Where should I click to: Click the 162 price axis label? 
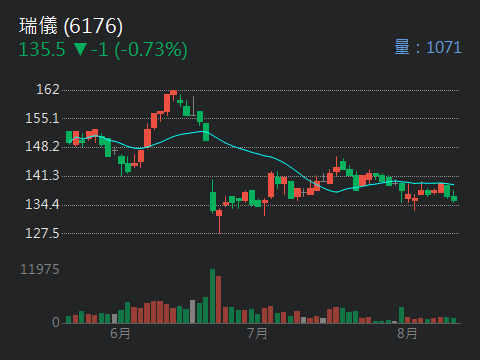pos(48,89)
